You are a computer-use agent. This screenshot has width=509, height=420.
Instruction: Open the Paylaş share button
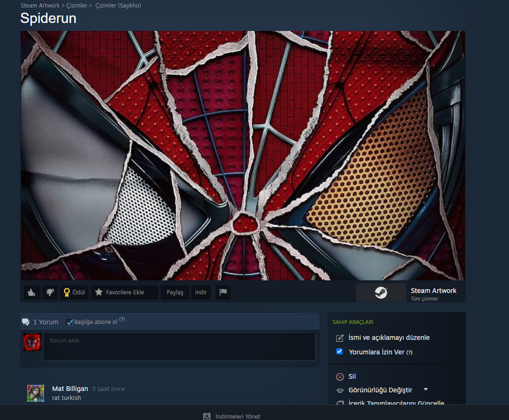tap(175, 292)
